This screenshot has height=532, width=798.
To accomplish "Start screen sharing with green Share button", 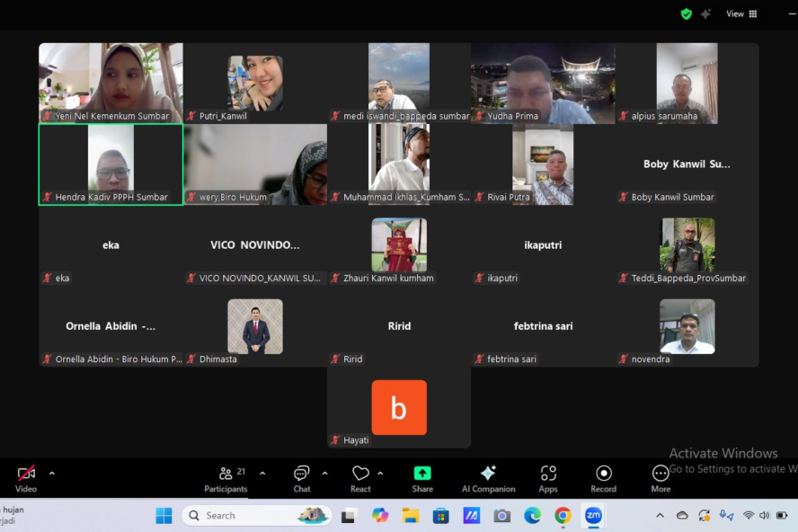I will [x=422, y=479].
